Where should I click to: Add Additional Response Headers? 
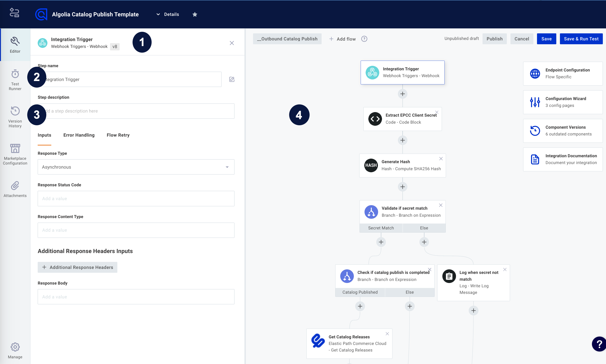77,267
